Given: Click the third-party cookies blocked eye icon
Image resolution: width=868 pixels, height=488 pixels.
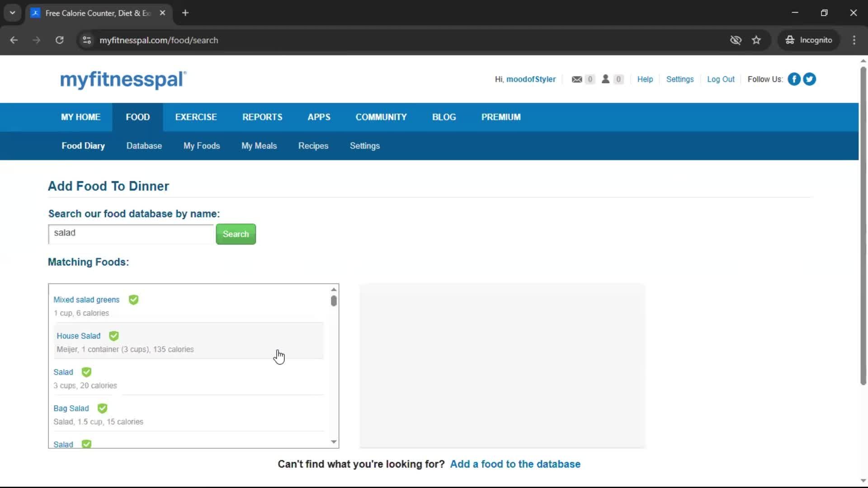Looking at the screenshot, I should click(736, 40).
